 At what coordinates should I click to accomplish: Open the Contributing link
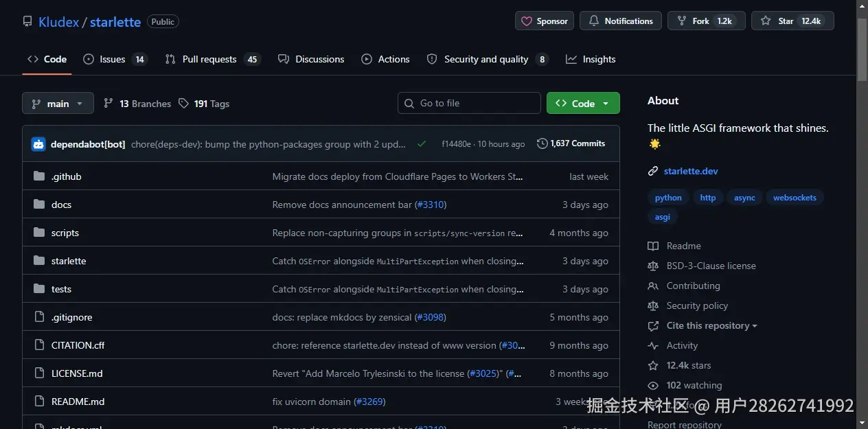point(684,286)
